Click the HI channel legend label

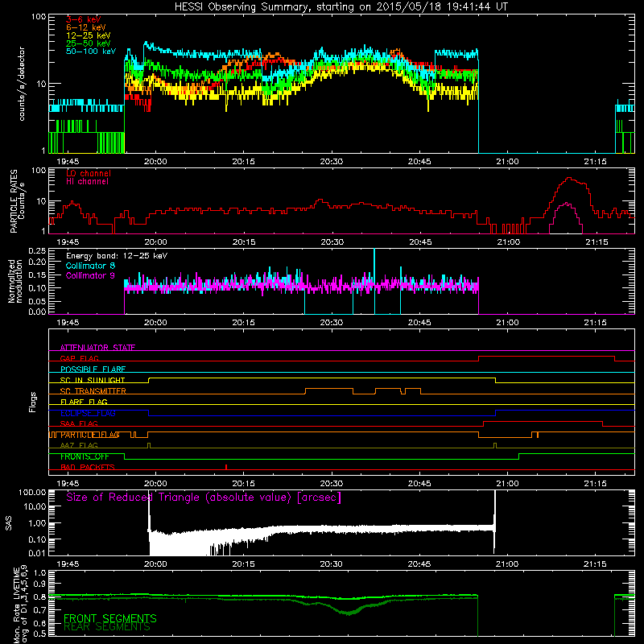[x=87, y=182]
